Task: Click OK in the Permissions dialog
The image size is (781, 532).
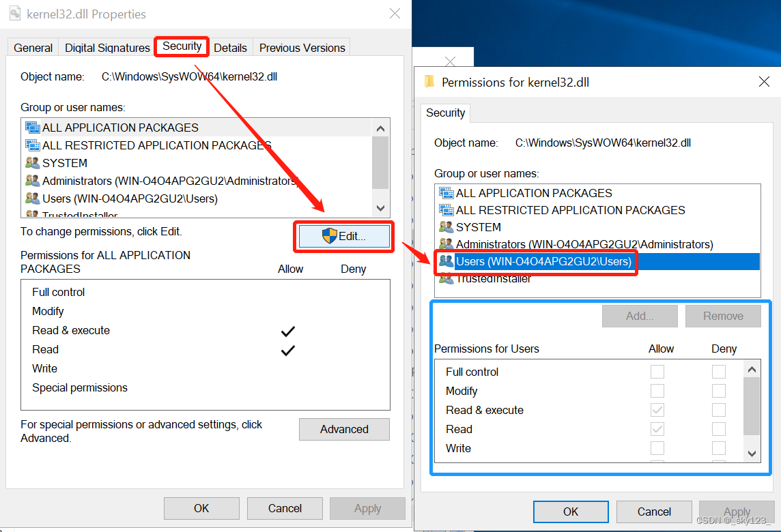Action: [571, 512]
